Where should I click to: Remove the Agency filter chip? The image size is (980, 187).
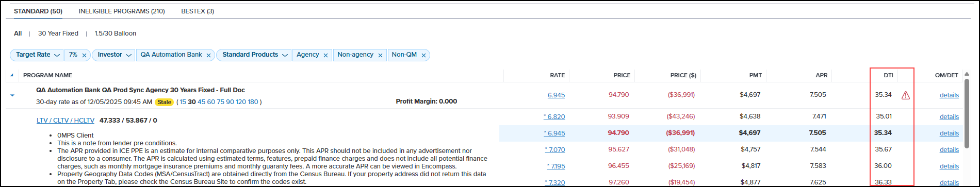click(326, 55)
